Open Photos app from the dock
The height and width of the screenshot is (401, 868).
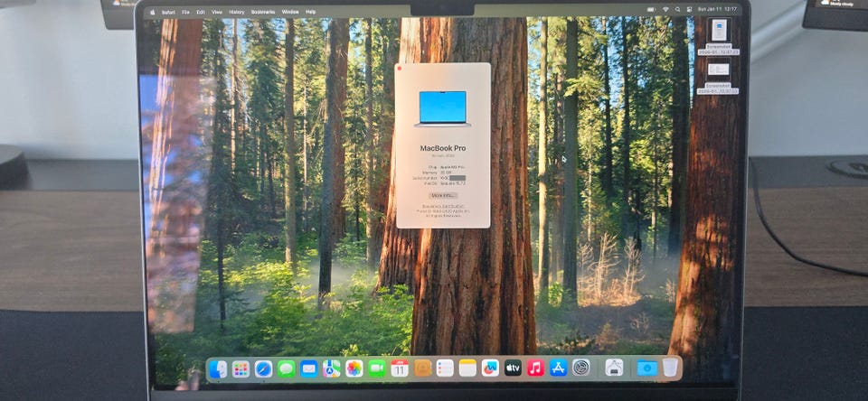click(x=354, y=368)
